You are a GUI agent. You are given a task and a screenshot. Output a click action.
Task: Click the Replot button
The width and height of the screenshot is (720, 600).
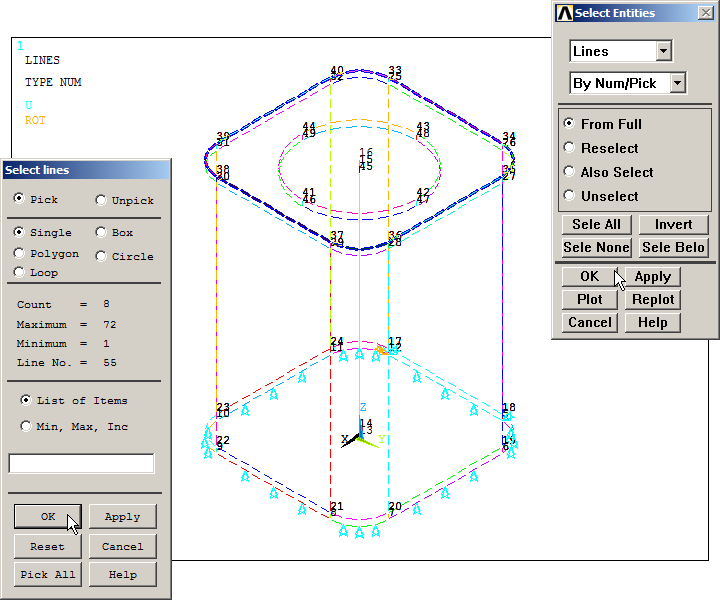[652, 299]
